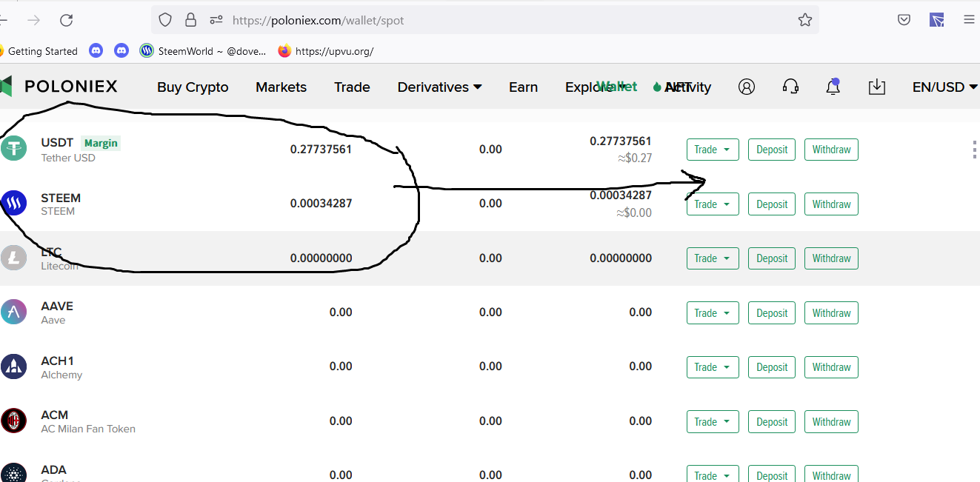Viewport: 980px width, 482px height.
Task: Open the Buy Crypto menu
Action: (193, 87)
